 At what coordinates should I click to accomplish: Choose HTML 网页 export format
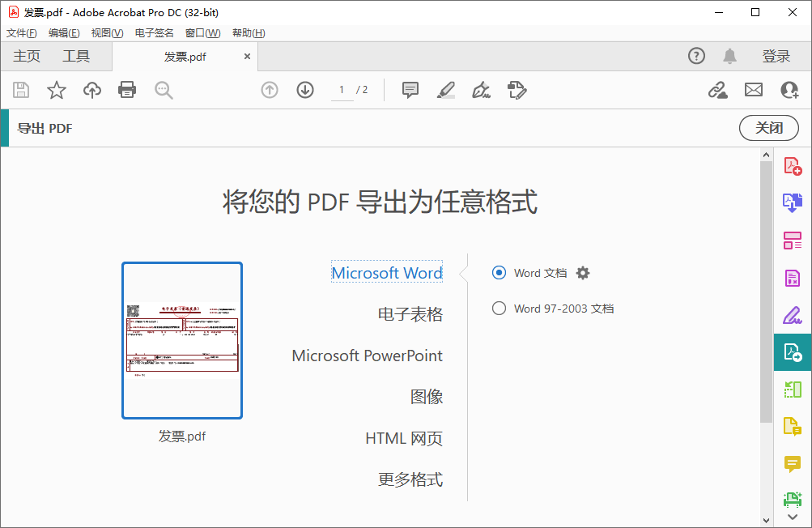pyautogui.click(x=404, y=438)
